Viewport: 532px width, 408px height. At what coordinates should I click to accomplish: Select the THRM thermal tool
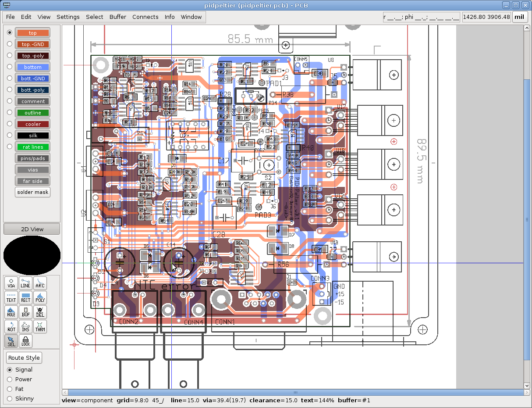40,327
